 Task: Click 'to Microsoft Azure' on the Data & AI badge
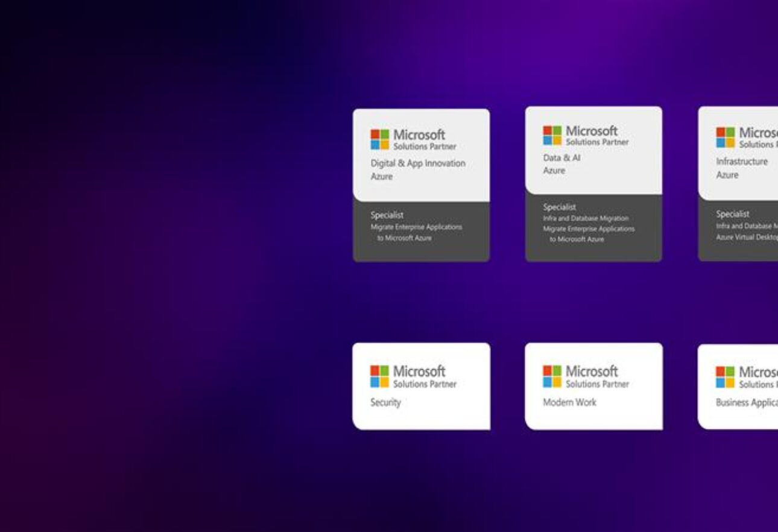point(577,239)
